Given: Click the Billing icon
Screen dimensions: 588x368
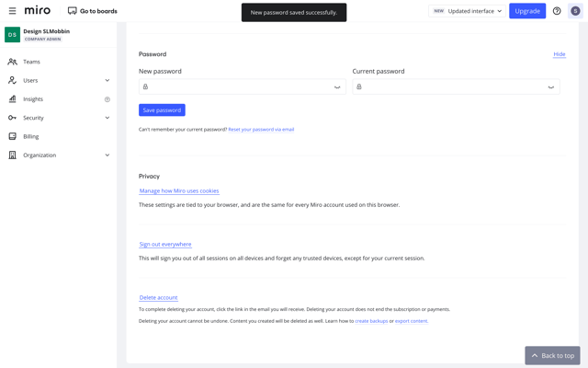Looking at the screenshot, I should point(12,136).
